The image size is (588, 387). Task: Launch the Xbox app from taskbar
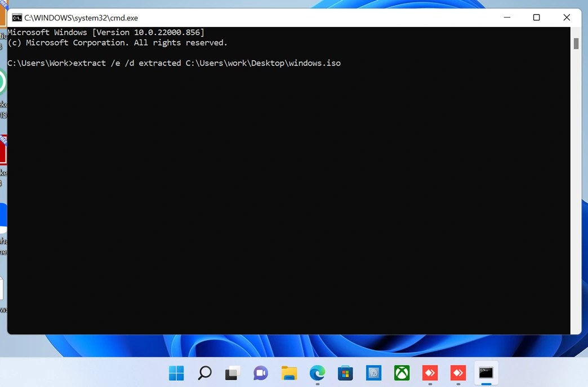(402, 373)
